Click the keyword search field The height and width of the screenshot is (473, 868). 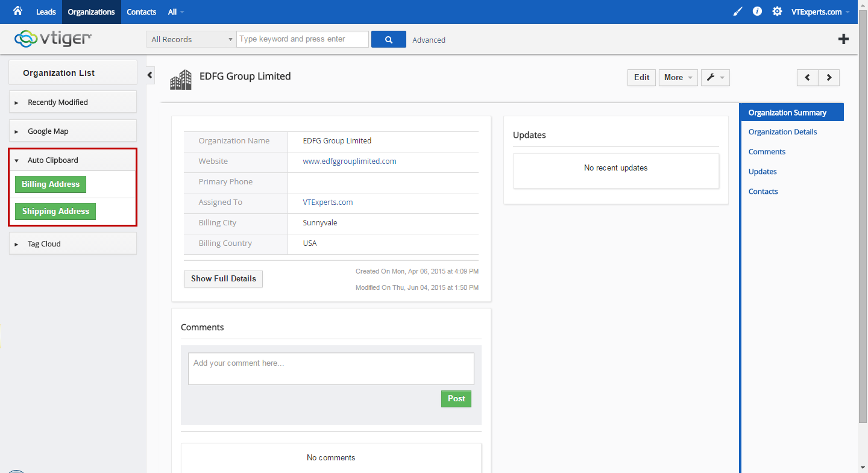(x=303, y=39)
